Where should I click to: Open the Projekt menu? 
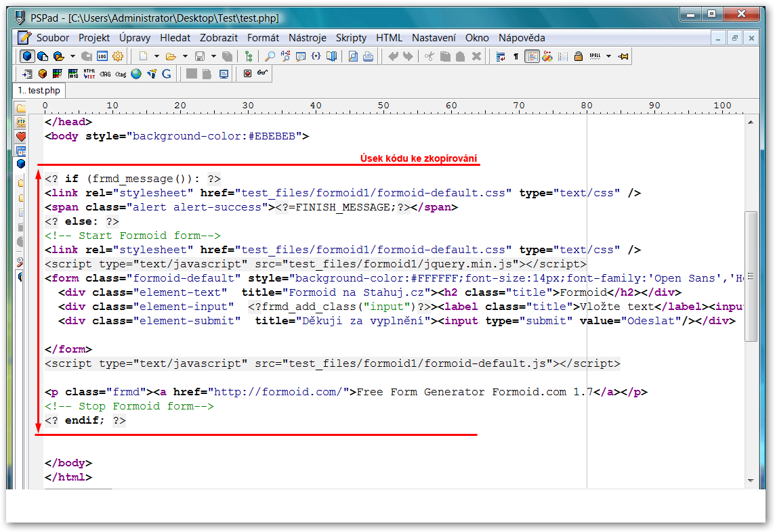click(x=94, y=37)
